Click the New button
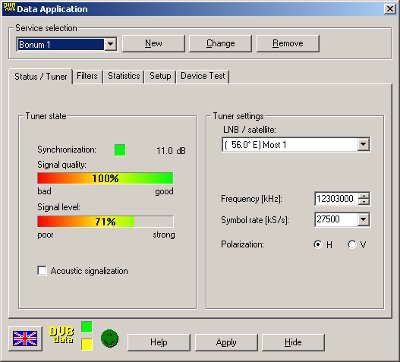The height and width of the screenshot is (362, 400). (154, 44)
